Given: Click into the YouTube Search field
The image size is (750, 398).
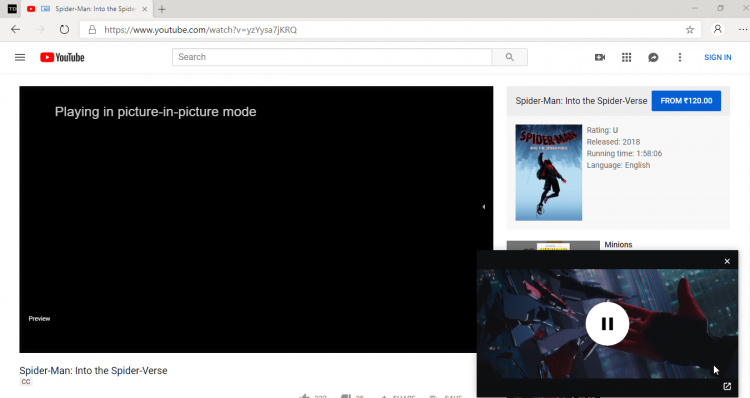Looking at the screenshot, I should 332,57.
